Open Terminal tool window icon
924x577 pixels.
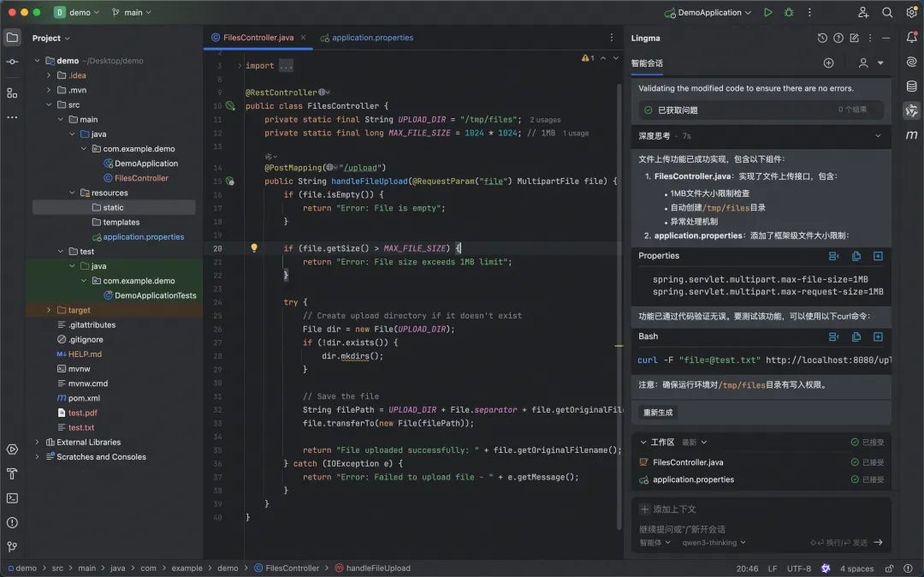(12, 498)
